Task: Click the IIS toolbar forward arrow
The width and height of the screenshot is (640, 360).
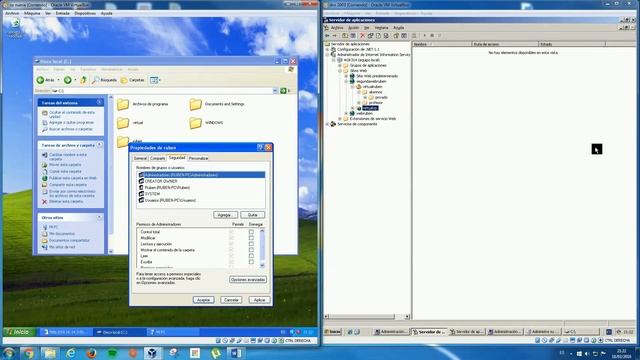Action: point(335,36)
